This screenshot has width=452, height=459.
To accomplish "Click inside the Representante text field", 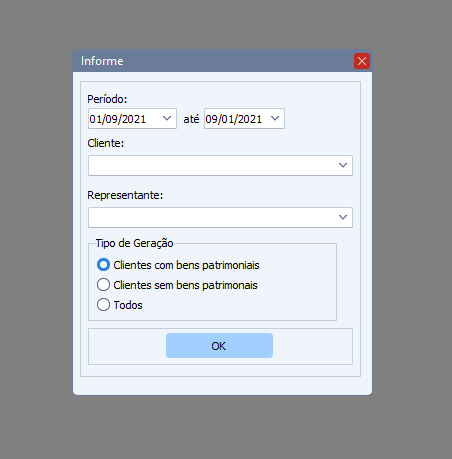I will click(212, 217).
